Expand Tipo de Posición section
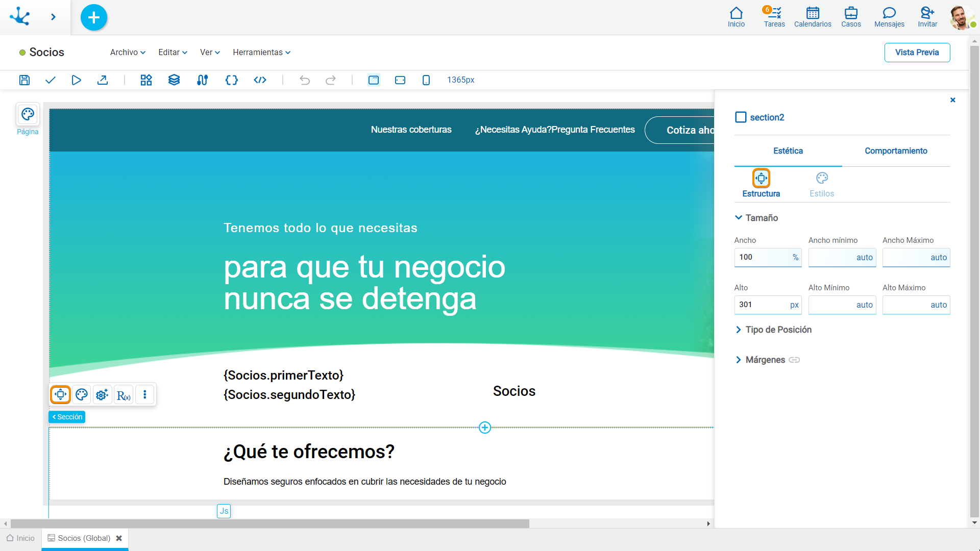Image resolution: width=980 pixels, height=551 pixels. (x=773, y=330)
